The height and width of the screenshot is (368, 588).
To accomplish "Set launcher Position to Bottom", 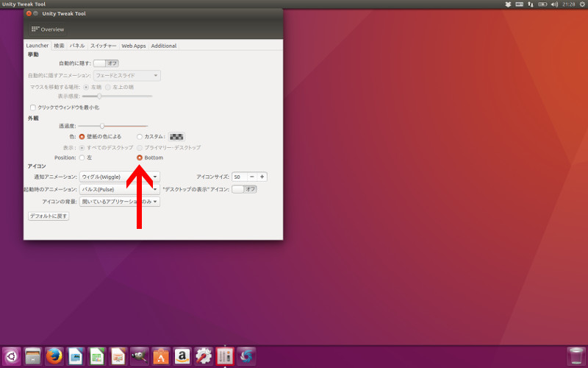I will pyautogui.click(x=140, y=158).
